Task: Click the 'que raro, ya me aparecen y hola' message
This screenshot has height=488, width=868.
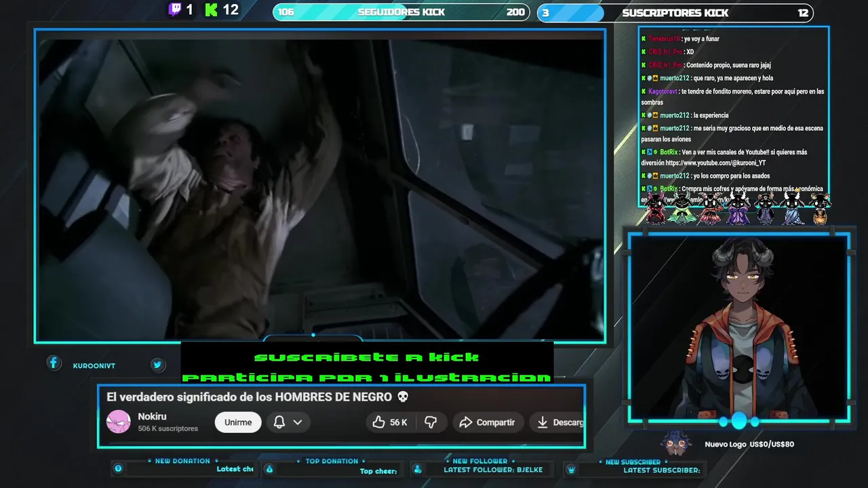Action: coord(733,79)
